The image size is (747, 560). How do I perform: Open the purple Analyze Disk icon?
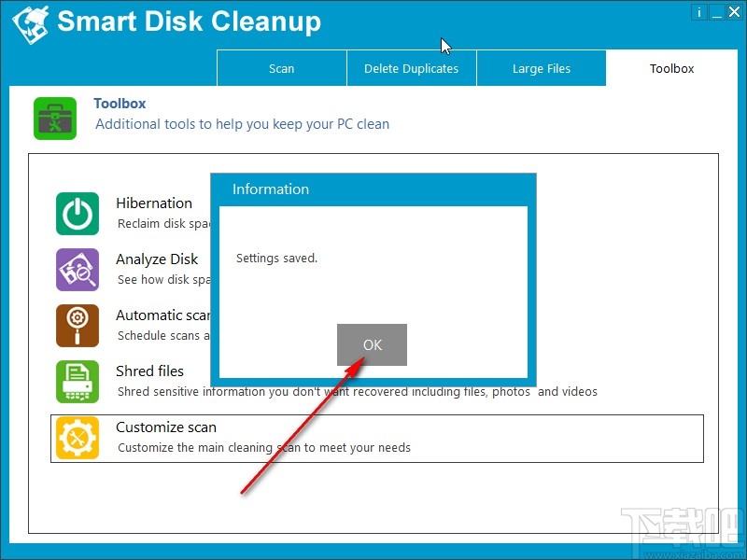(x=78, y=270)
